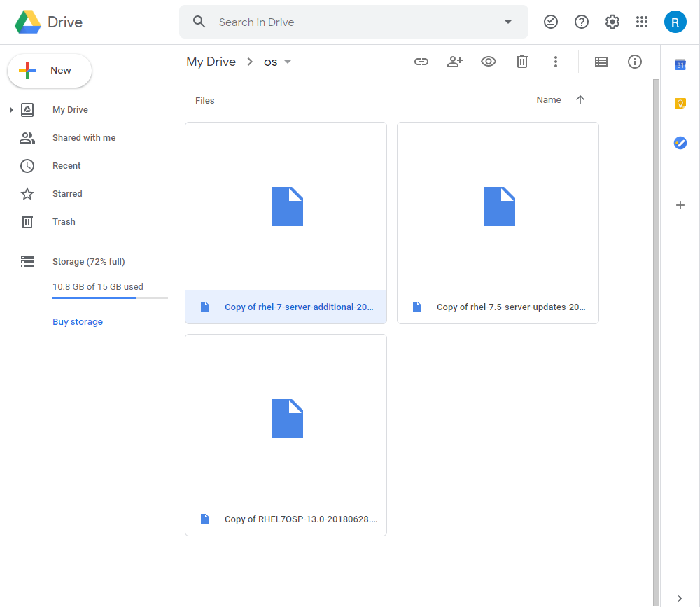This screenshot has width=700, height=607.
Task: Open the Google apps grid
Action: 641,22
